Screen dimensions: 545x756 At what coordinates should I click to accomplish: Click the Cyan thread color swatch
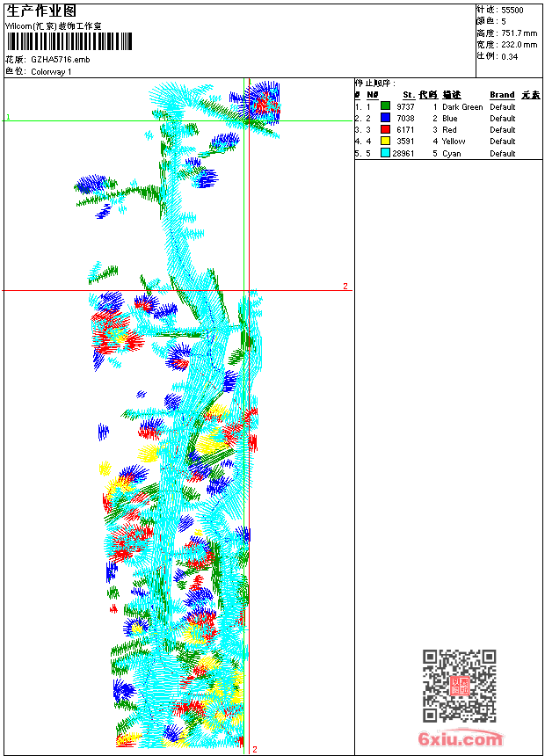pyautogui.click(x=385, y=153)
